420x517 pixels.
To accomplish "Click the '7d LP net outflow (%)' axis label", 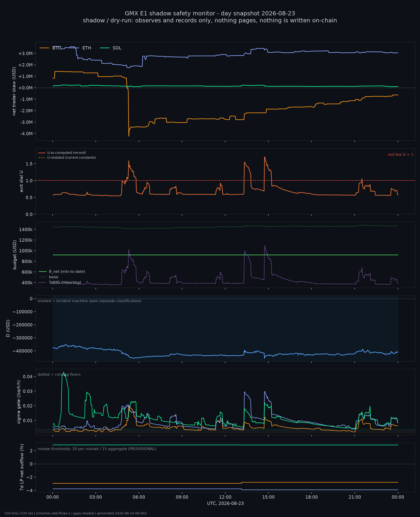I will (x=22, y=467).
